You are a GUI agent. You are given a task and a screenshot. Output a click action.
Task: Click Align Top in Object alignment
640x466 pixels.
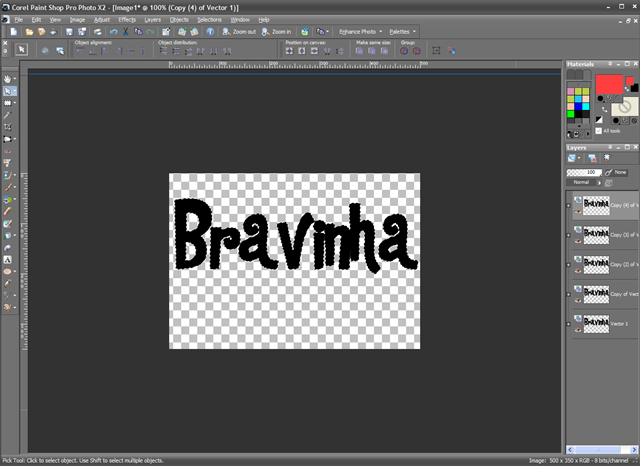[x=80, y=51]
